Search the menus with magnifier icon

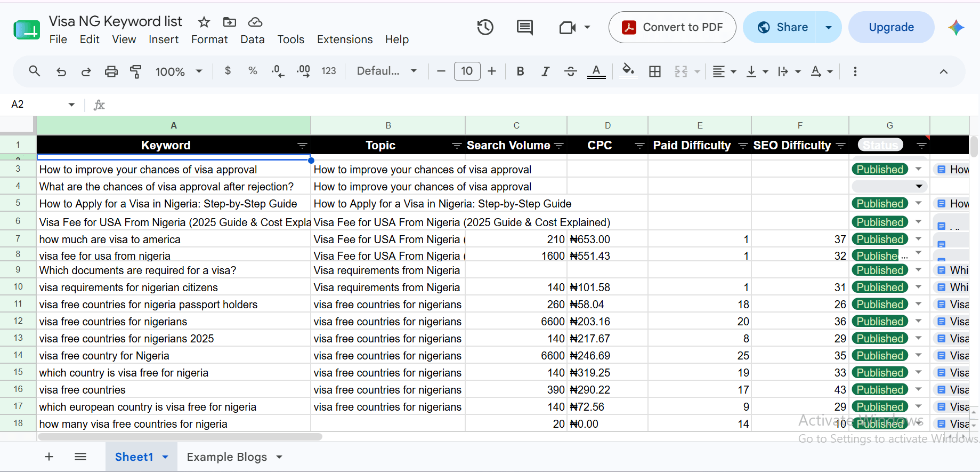coord(35,71)
